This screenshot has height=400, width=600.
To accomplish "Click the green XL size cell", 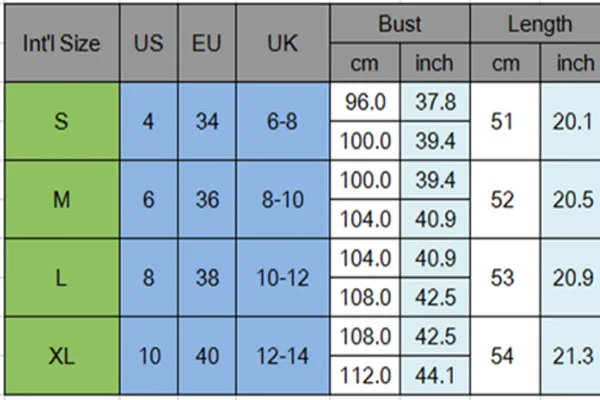I will tap(61, 355).
